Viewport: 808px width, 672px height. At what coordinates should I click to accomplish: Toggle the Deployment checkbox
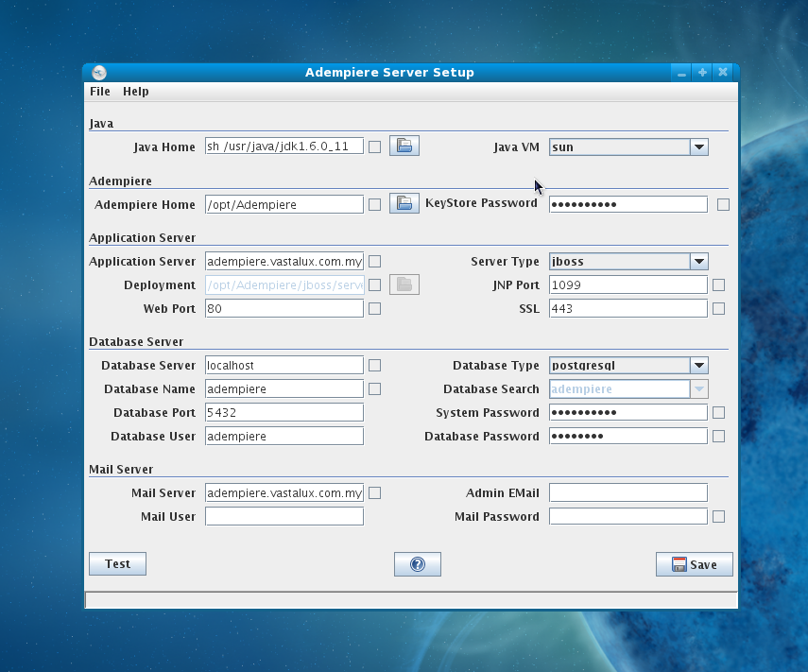tap(374, 285)
